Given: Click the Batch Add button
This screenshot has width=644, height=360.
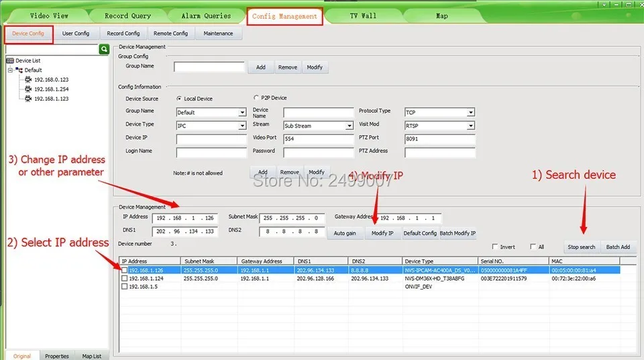Looking at the screenshot, I should 618,247.
